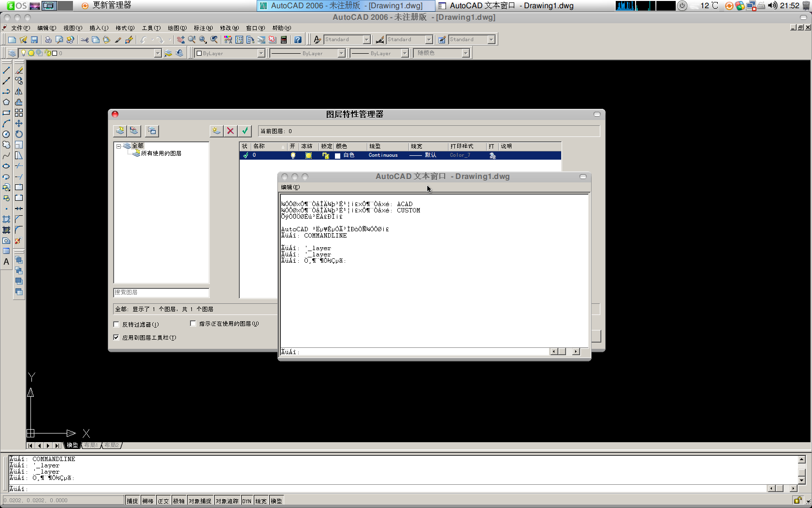
Task: Set current layer with green check button
Action: [x=245, y=131]
